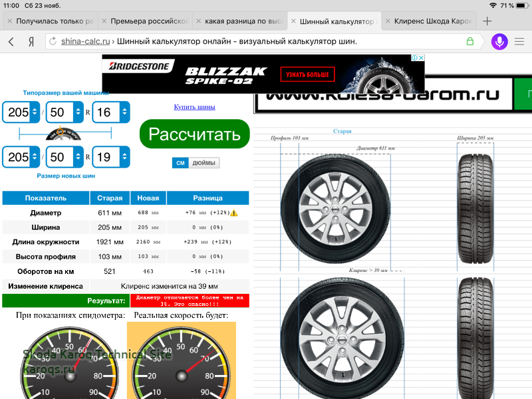Click the 'Новая' table header
Image resolution: width=532 pixels, height=399 pixels.
pos(148,198)
